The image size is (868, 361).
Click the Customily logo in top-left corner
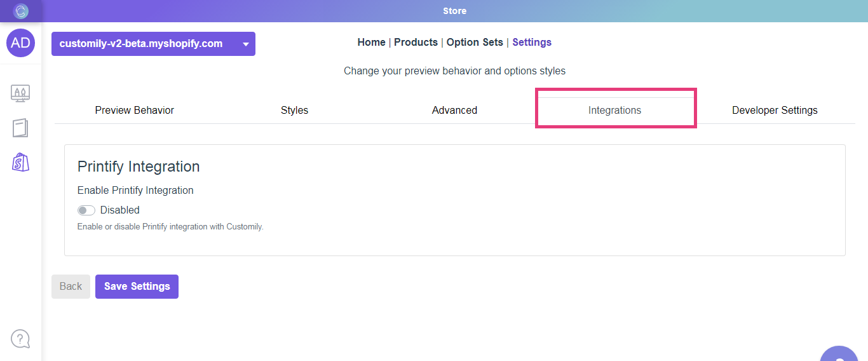[x=21, y=11]
